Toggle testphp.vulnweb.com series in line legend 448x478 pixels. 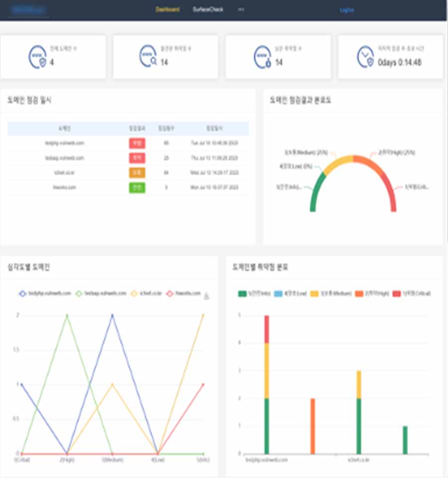tap(44, 293)
